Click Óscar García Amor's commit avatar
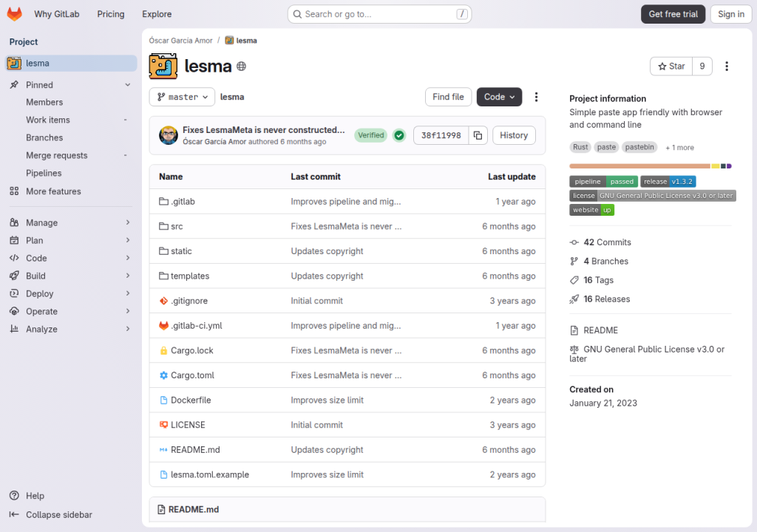Screen dimensions: 757x532 (169, 136)
